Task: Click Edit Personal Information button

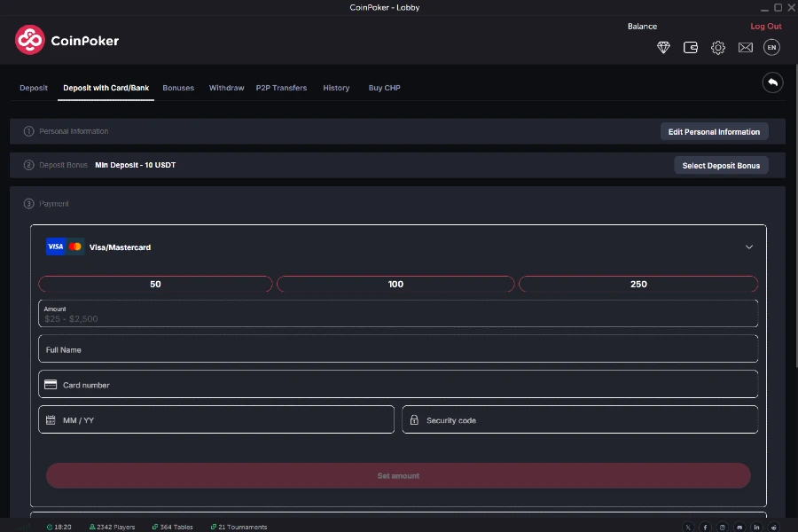Action: coord(714,132)
